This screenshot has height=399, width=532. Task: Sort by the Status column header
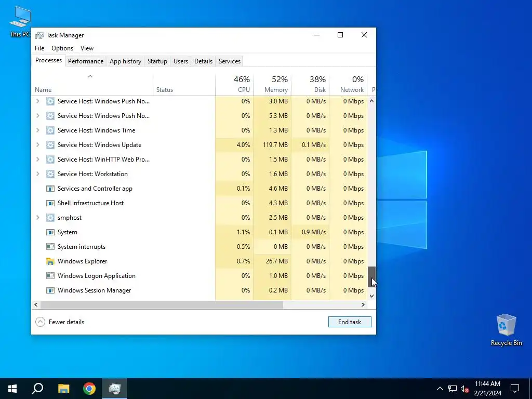click(184, 85)
